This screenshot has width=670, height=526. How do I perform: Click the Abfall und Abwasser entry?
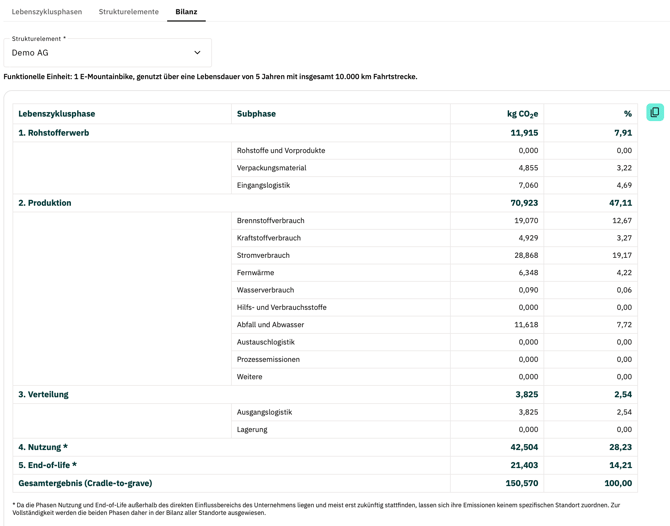coord(272,325)
